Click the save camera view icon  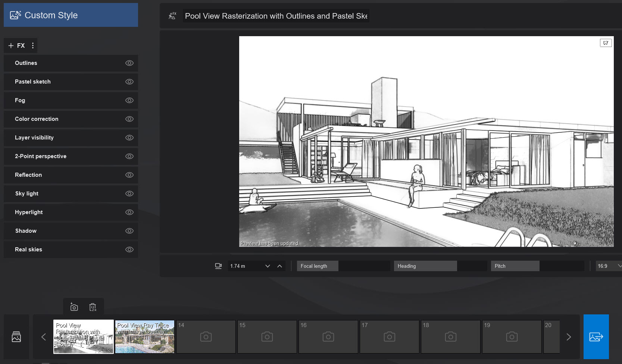click(74, 307)
